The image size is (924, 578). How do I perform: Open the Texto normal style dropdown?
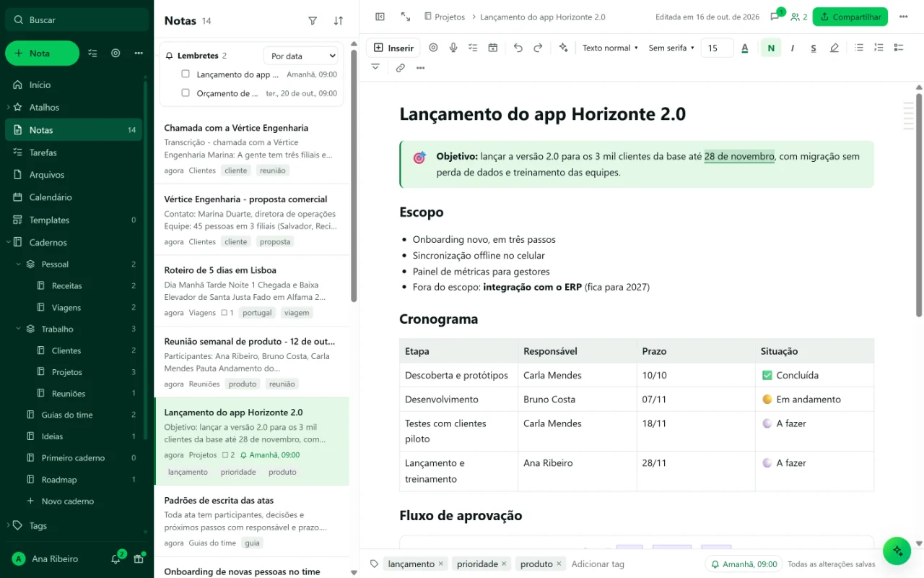coord(611,48)
